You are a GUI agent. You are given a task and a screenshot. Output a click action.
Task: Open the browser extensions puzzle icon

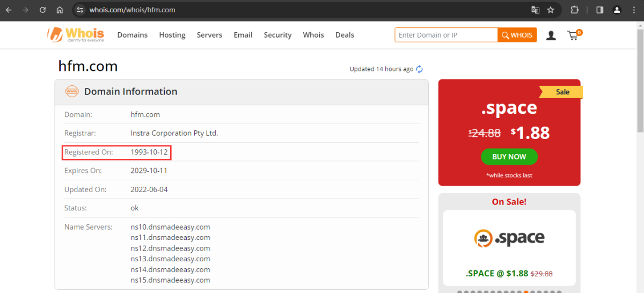575,10
